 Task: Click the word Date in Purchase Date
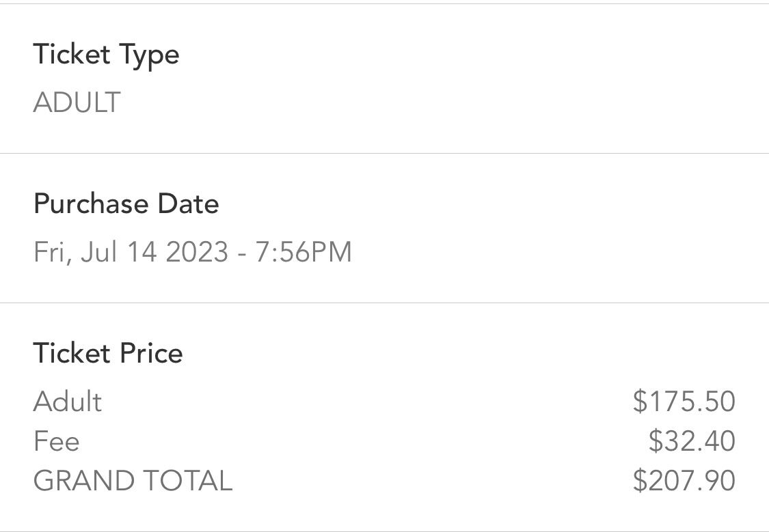[189, 204]
